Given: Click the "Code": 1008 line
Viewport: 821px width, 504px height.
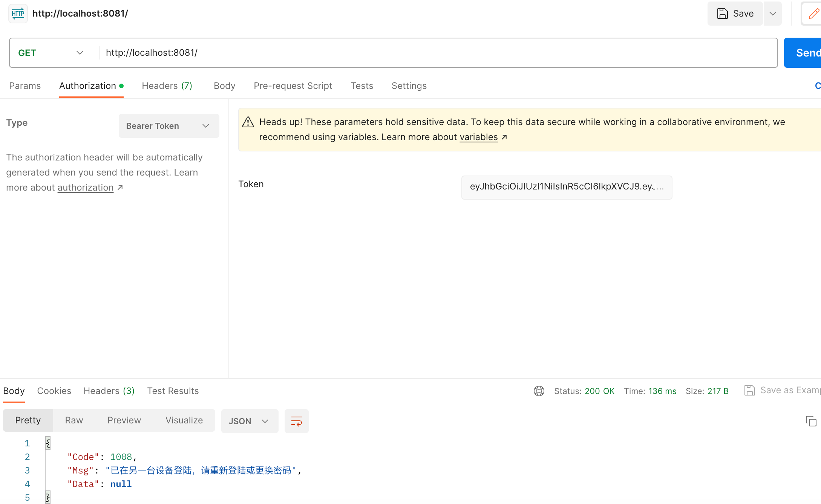Looking at the screenshot, I should coord(102,457).
